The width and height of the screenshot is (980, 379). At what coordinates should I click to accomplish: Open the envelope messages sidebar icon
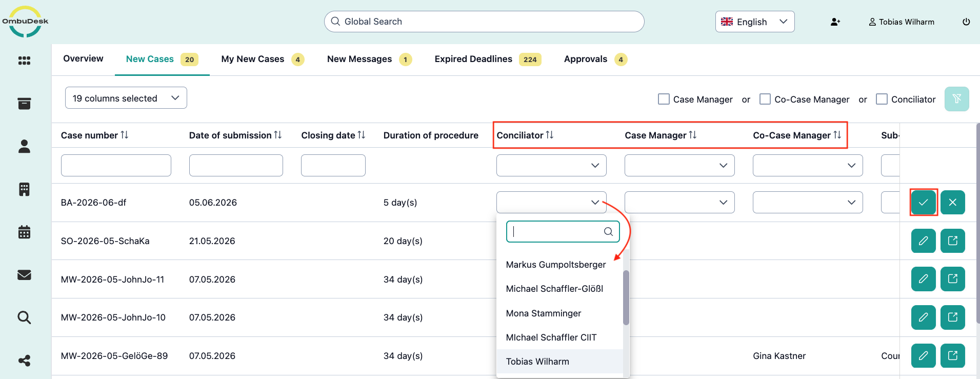(24, 275)
